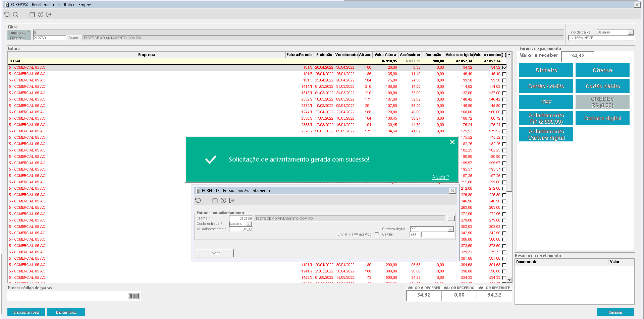Open the search magnifier in the main toolbar

[x=15, y=14]
